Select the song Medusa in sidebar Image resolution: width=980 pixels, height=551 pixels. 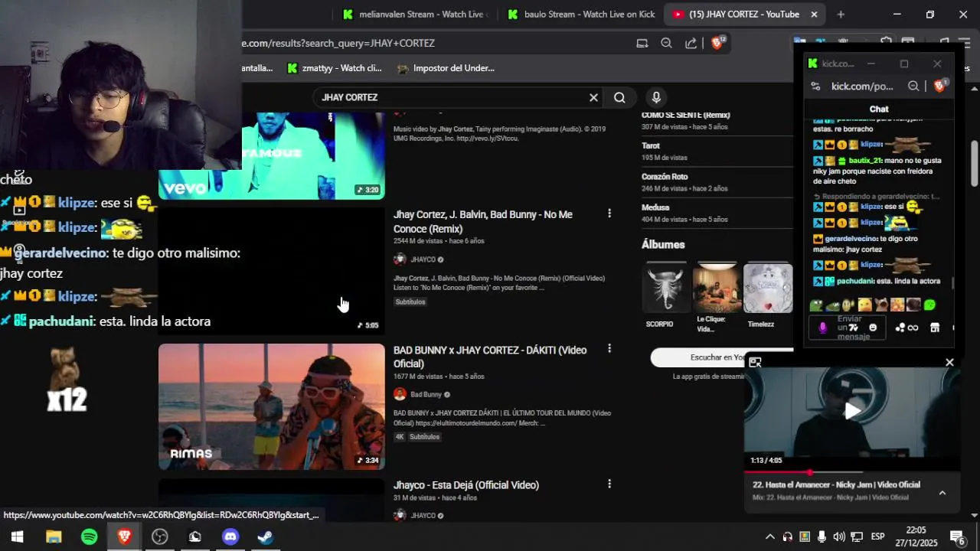click(x=655, y=207)
